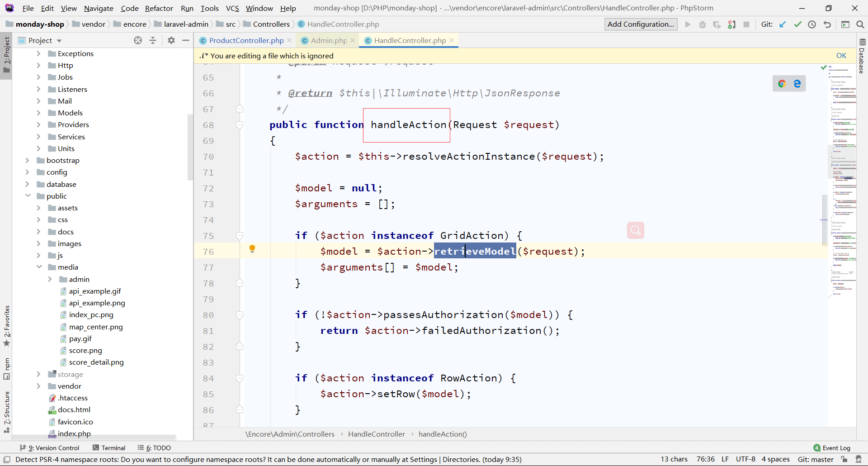The image size is (868, 466).
Task: Open the Refactor menu
Action: [159, 8]
